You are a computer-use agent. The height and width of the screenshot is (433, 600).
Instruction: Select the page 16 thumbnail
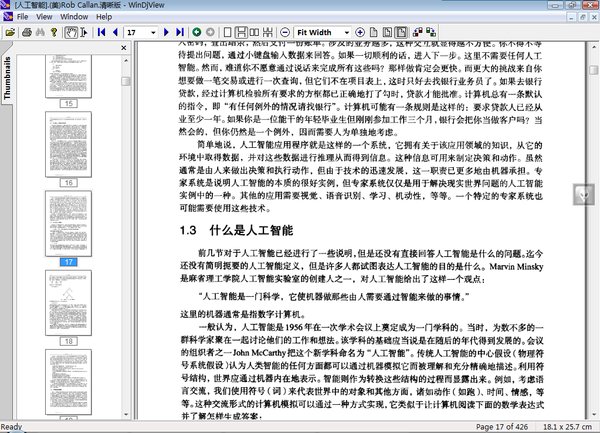pyautogui.click(x=68, y=145)
